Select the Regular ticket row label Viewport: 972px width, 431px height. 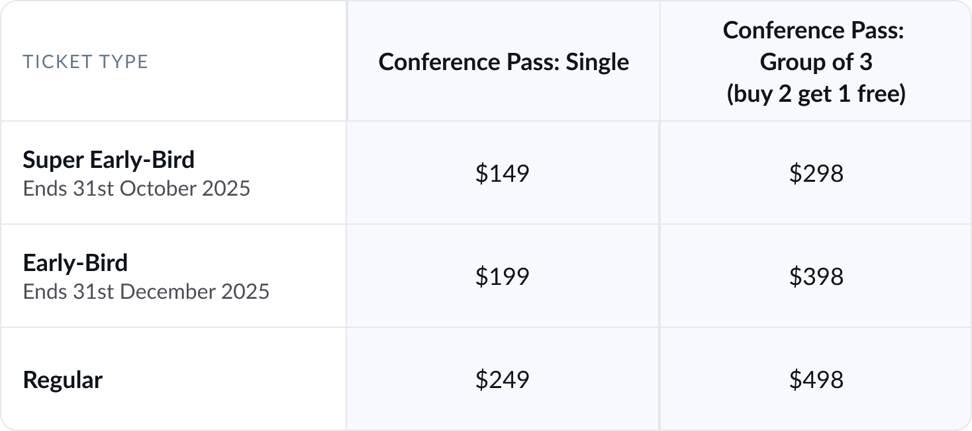click(63, 380)
